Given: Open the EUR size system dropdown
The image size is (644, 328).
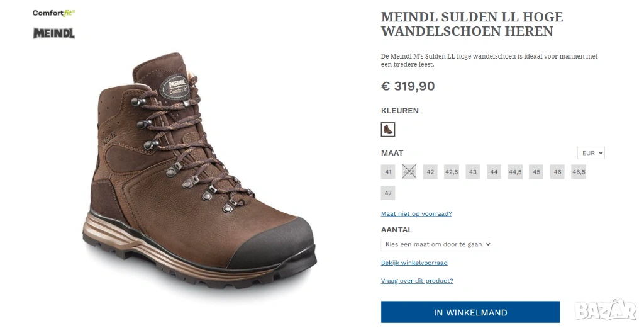Looking at the screenshot, I should tap(591, 153).
